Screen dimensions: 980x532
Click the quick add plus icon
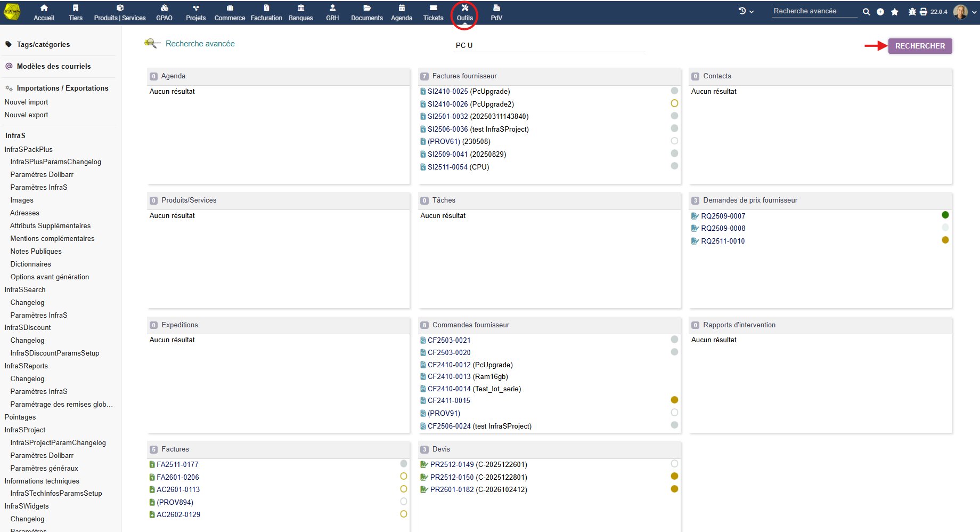(x=880, y=12)
